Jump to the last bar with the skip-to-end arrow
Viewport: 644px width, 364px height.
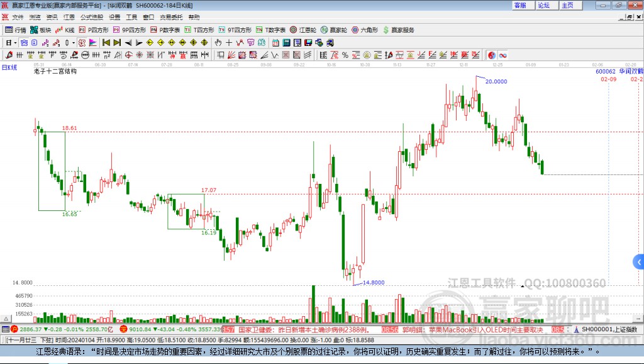click(x=117, y=42)
